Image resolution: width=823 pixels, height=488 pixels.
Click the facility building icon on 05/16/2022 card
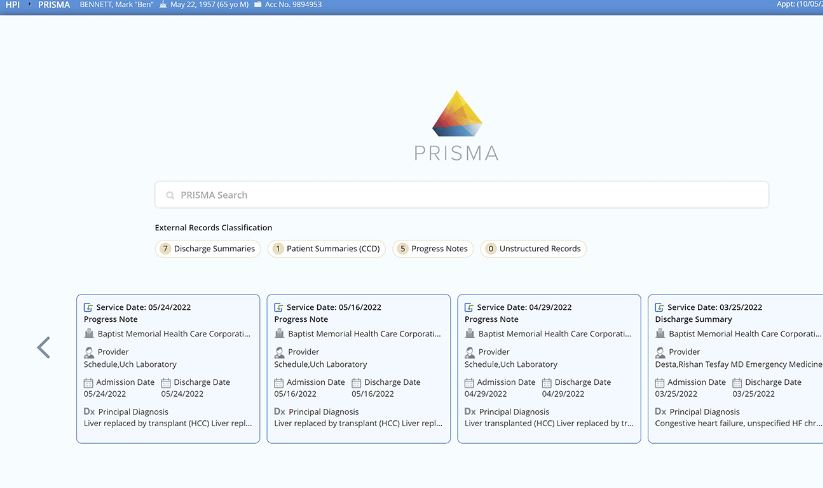[x=279, y=333]
